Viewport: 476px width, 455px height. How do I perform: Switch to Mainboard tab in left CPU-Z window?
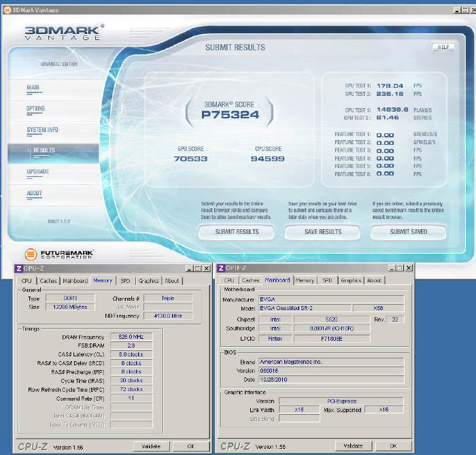coord(75,281)
